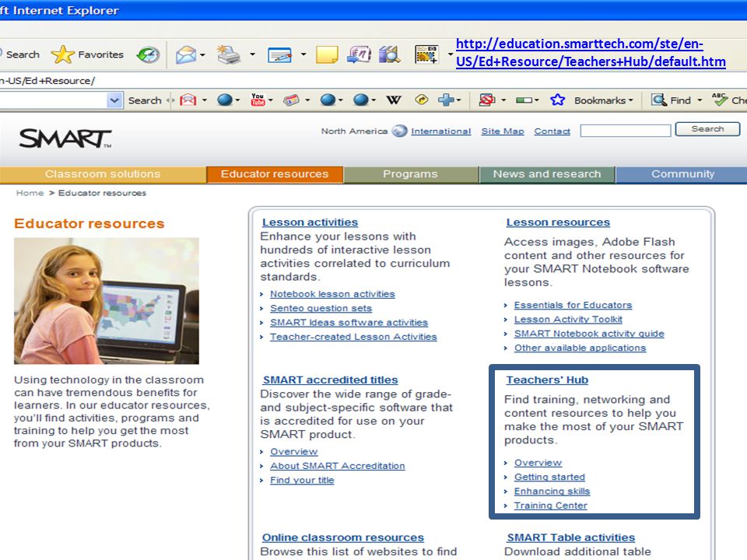The width and height of the screenshot is (747, 560).
Task: Click the Wikipedia W icon
Action: [x=394, y=100]
